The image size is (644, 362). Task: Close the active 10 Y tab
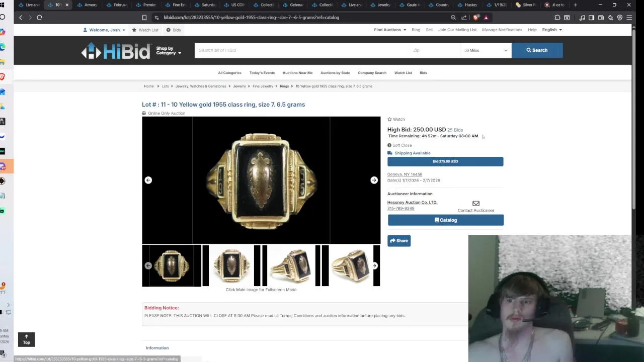click(67, 5)
